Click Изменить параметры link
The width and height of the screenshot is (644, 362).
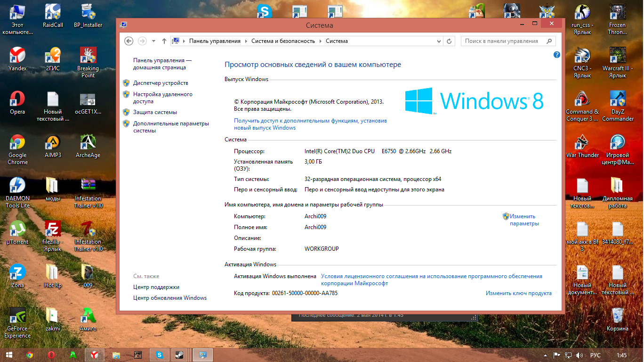coord(524,220)
